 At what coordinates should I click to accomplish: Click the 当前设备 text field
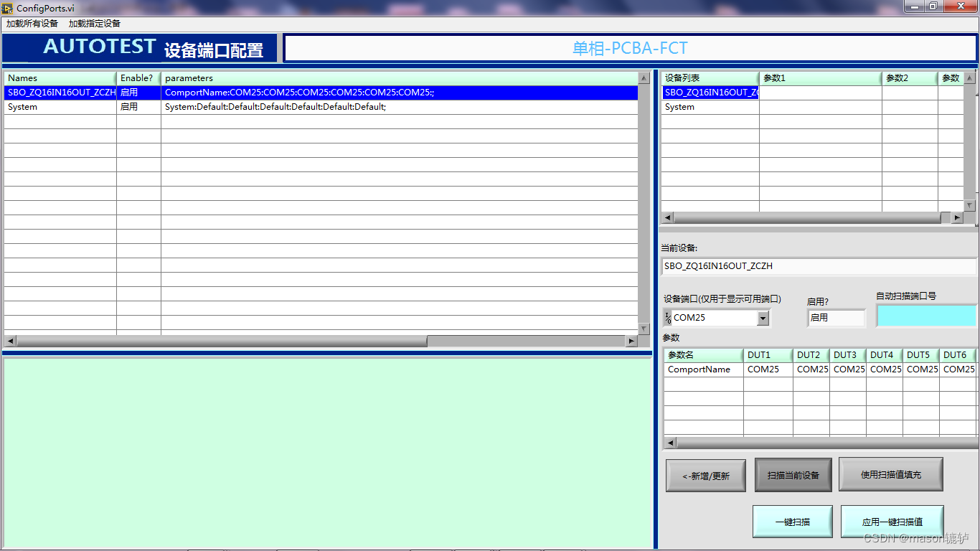click(819, 266)
